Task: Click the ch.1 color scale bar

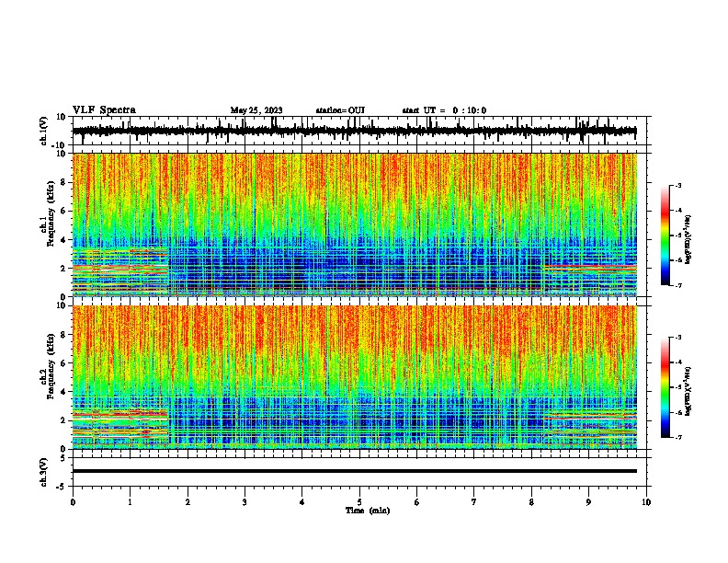Action: (665, 236)
